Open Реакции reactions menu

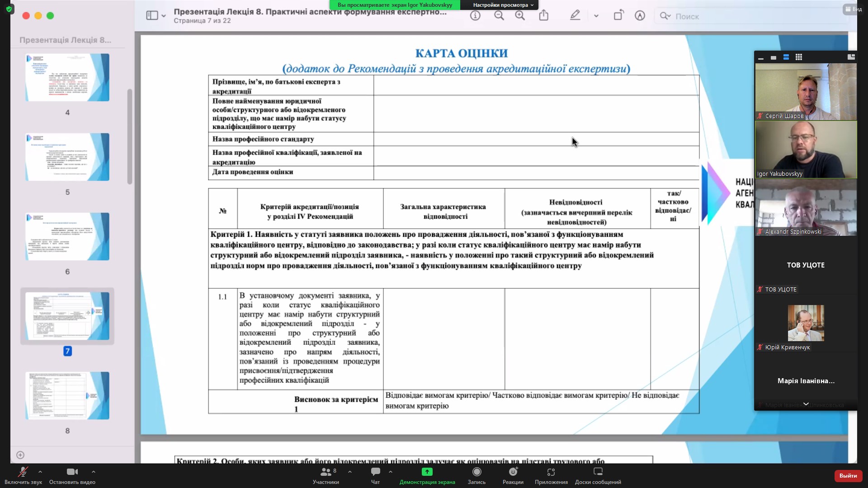[513, 476]
